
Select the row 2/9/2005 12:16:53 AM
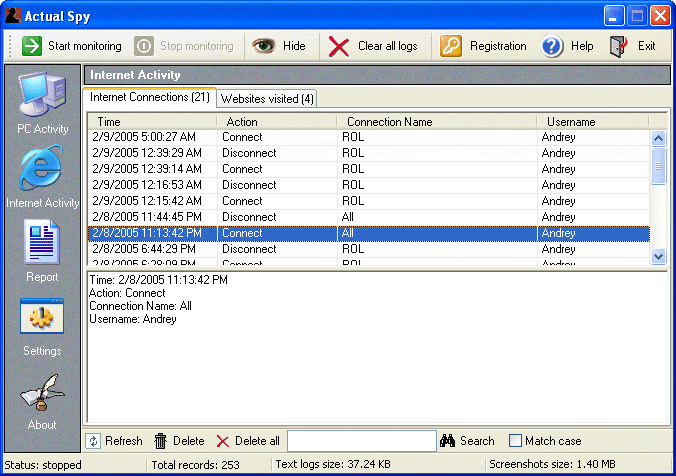(x=369, y=185)
